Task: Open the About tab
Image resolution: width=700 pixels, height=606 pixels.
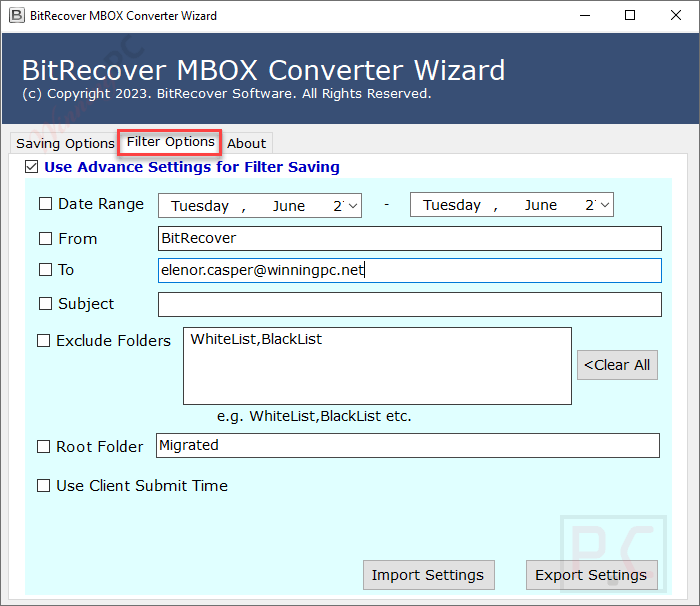Action: point(246,143)
